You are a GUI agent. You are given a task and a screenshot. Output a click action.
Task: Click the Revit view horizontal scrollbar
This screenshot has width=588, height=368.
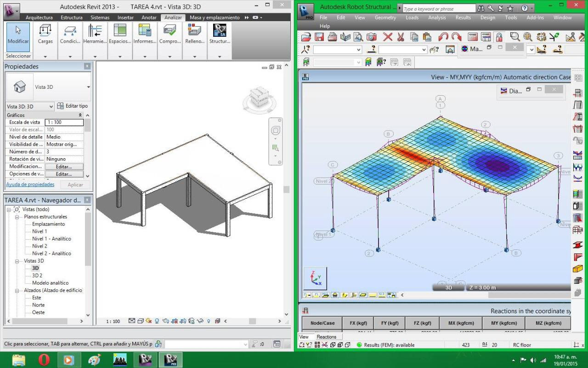[x=253, y=321]
